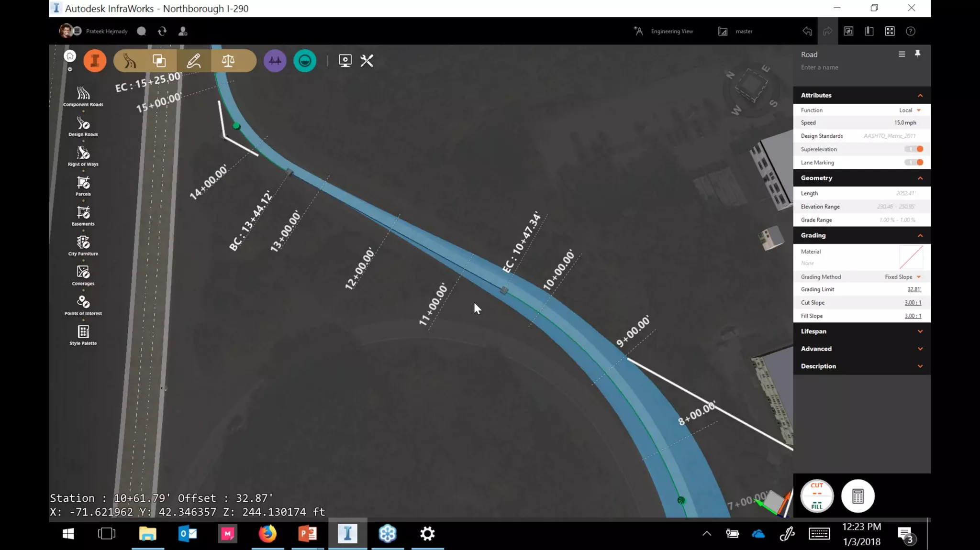The width and height of the screenshot is (980, 550).
Task: Select Points of Interest tool
Action: [x=83, y=305]
